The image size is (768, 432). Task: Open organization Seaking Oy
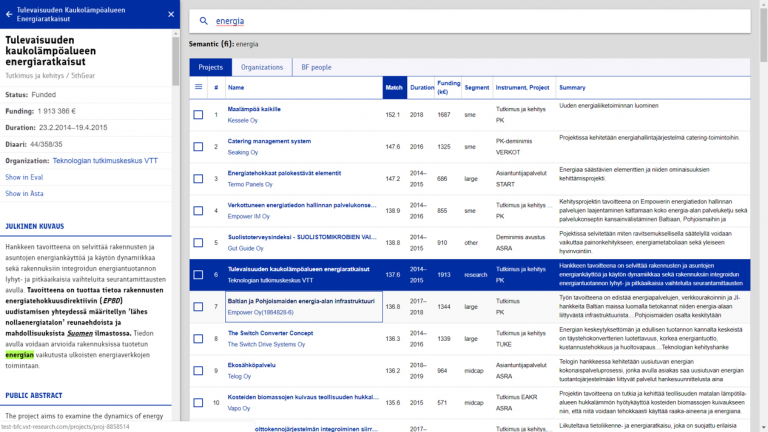(x=242, y=152)
